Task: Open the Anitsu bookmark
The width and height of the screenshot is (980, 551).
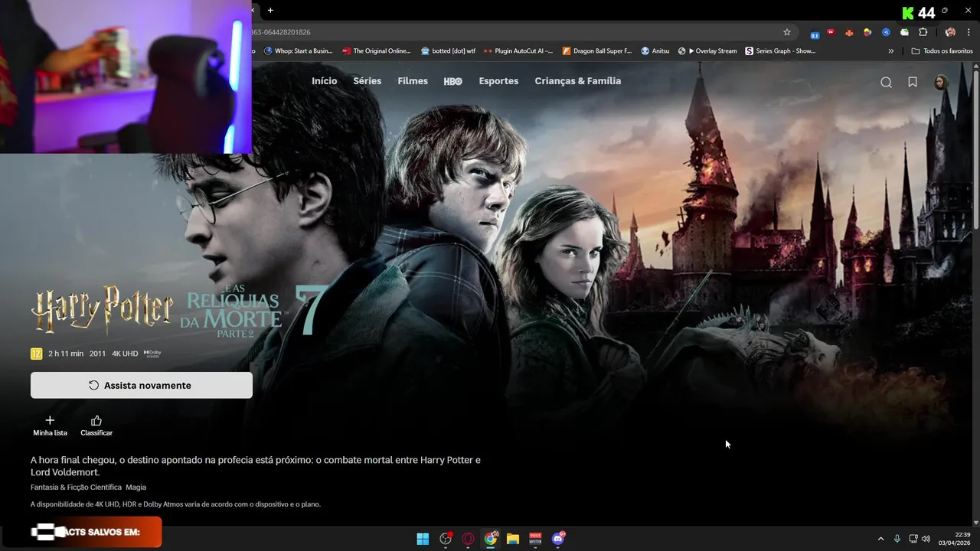Action: (655, 51)
